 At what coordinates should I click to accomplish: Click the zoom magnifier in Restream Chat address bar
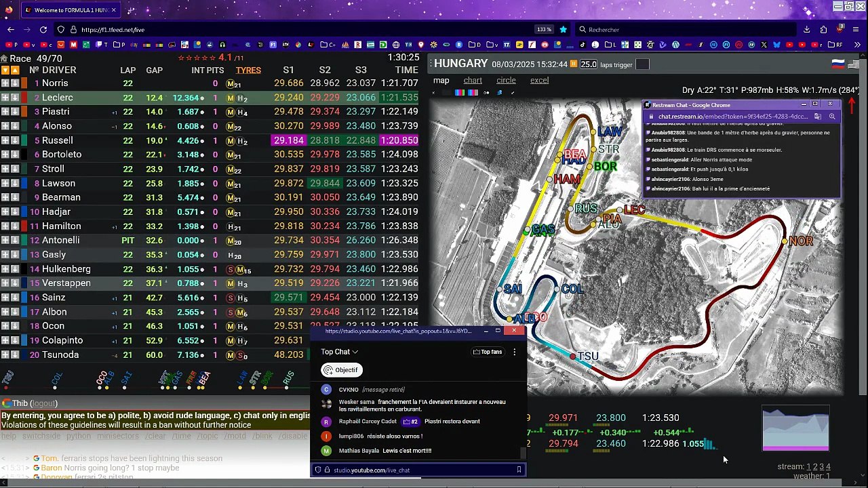point(832,117)
